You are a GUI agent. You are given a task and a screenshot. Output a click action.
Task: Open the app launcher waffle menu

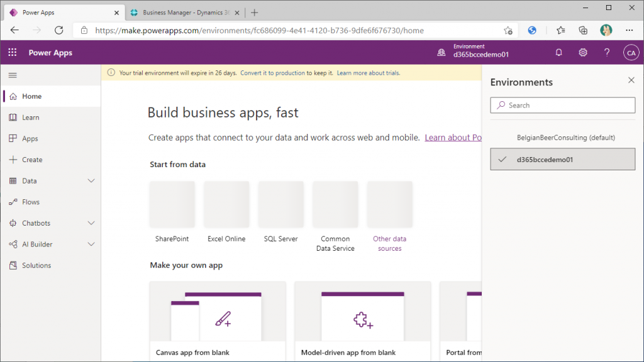[13, 53]
